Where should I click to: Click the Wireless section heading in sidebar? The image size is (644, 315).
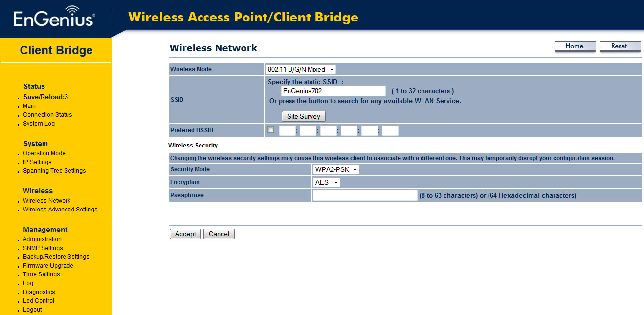(x=38, y=191)
